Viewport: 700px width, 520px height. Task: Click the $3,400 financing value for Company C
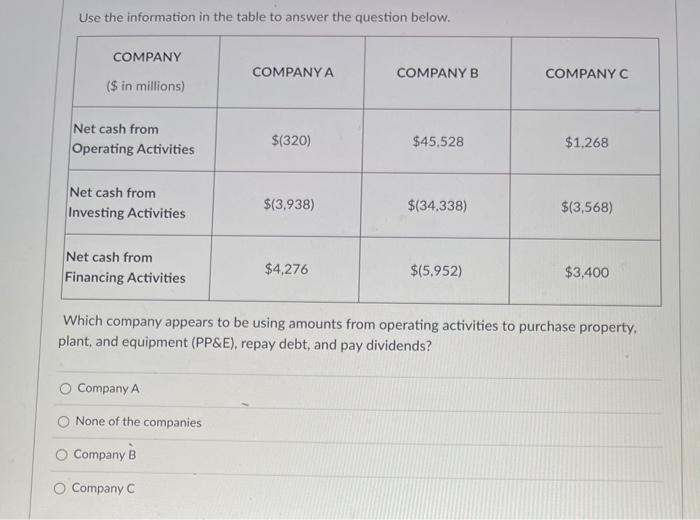pyautogui.click(x=587, y=272)
